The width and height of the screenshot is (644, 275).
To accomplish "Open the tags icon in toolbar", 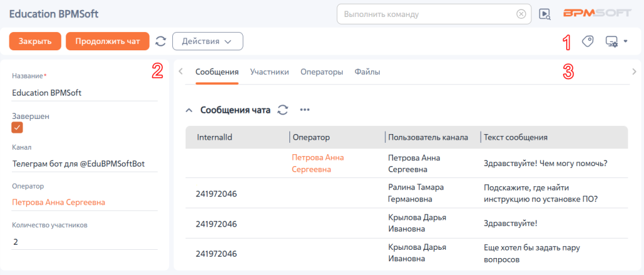I will [588, 42].
